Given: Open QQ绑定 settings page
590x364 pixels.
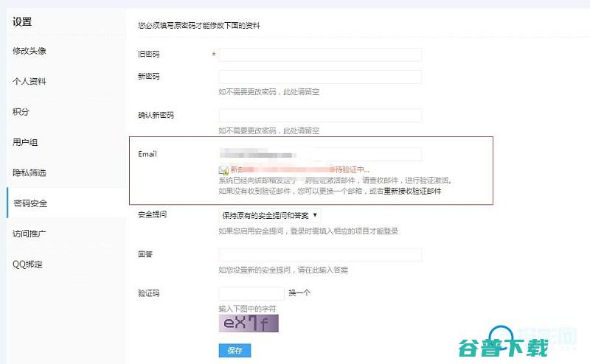Looking at the screenshot, I should 27,264.
